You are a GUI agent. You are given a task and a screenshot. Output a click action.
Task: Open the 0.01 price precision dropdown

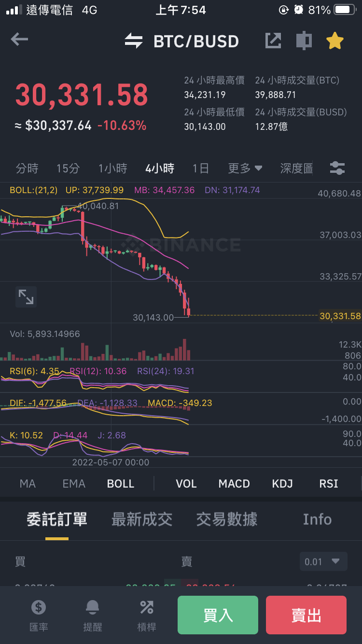[323, 562]
